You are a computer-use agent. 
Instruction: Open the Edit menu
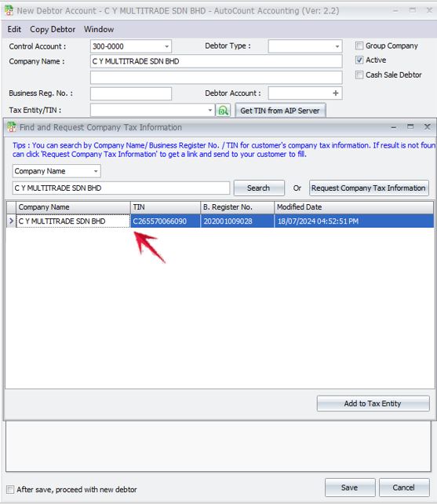14,29
